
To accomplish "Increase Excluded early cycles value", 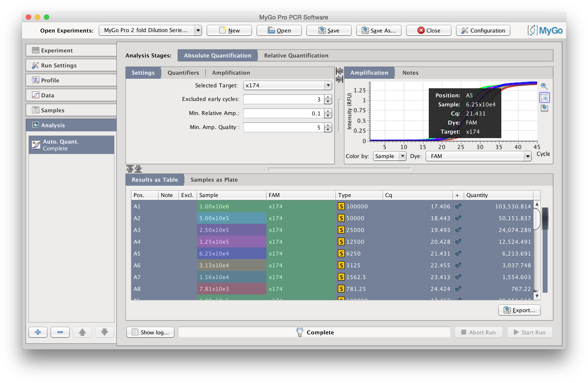I will [x=328, y=97].
